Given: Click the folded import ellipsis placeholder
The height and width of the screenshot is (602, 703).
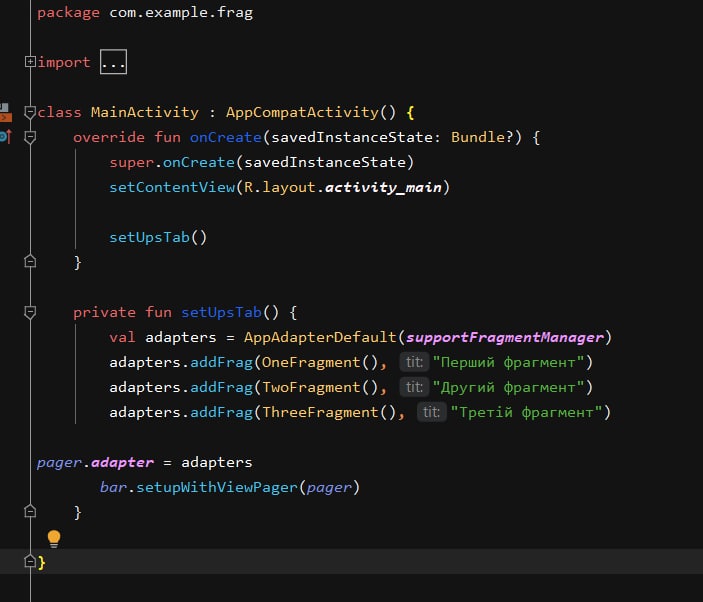Looking at the screenshot, I should [113, 62].
